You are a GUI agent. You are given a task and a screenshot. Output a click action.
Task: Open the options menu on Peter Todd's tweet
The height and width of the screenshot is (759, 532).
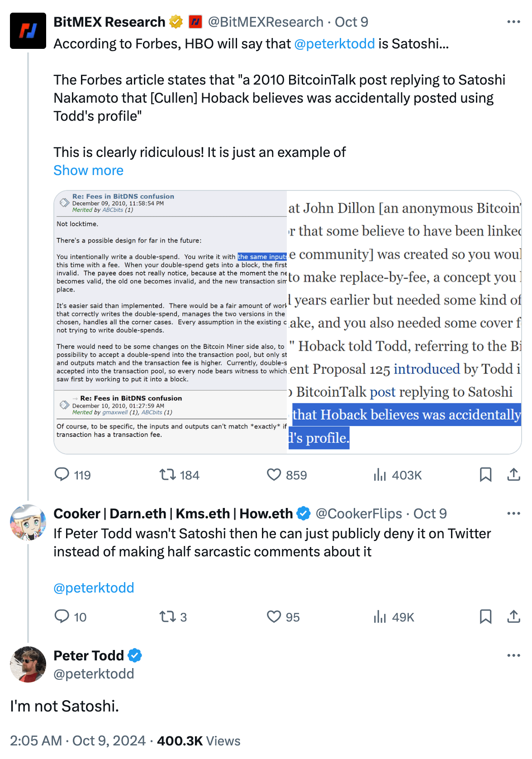513,655
